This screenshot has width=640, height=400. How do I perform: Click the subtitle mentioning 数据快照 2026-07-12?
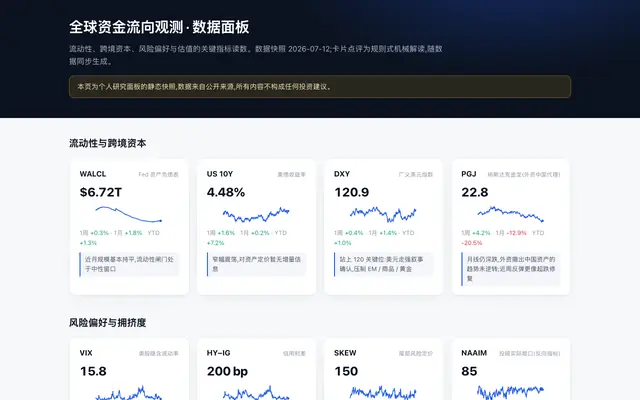[x=256, y=55]
